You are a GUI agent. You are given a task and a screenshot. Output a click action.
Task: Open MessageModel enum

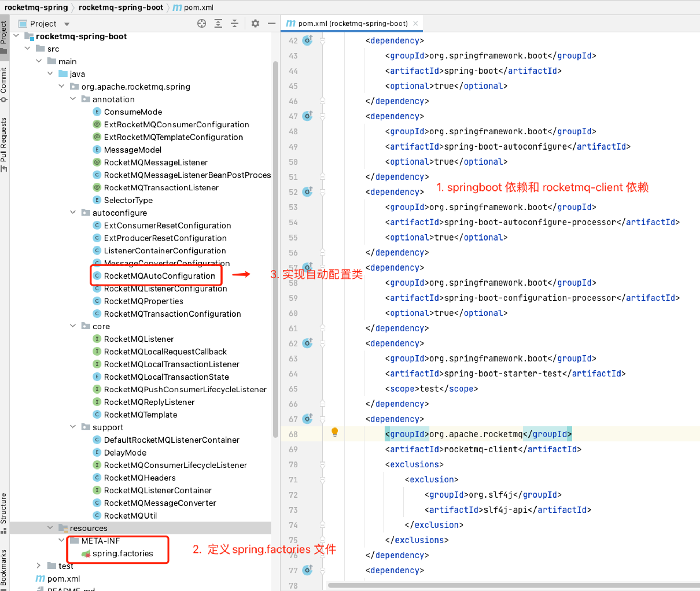127,150
